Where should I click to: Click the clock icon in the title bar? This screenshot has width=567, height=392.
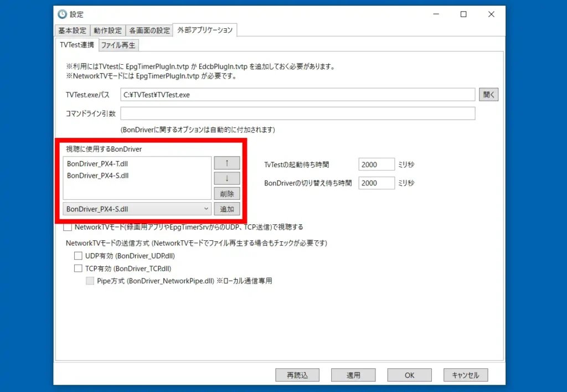click(x=63, y=14)
